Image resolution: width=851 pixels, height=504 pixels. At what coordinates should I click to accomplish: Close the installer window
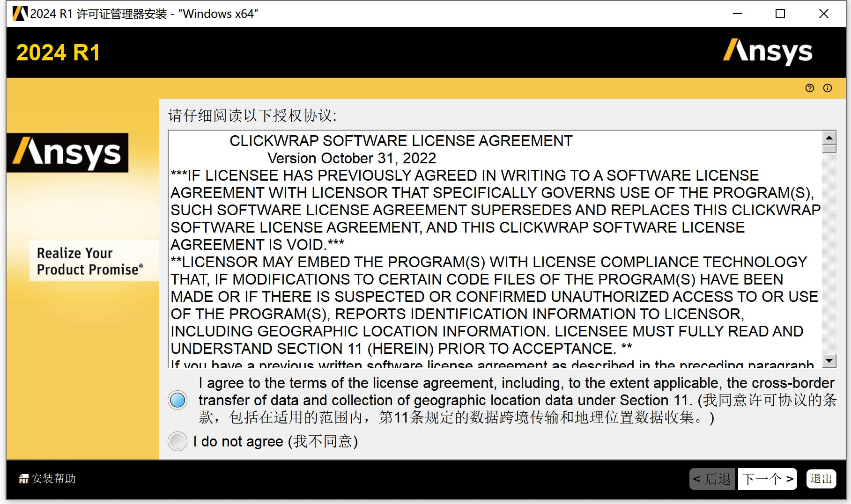coord(823,14)
